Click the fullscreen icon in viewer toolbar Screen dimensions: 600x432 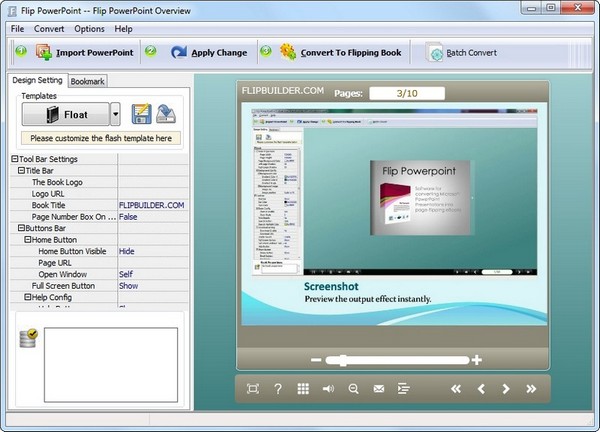[x=253, y=389]
